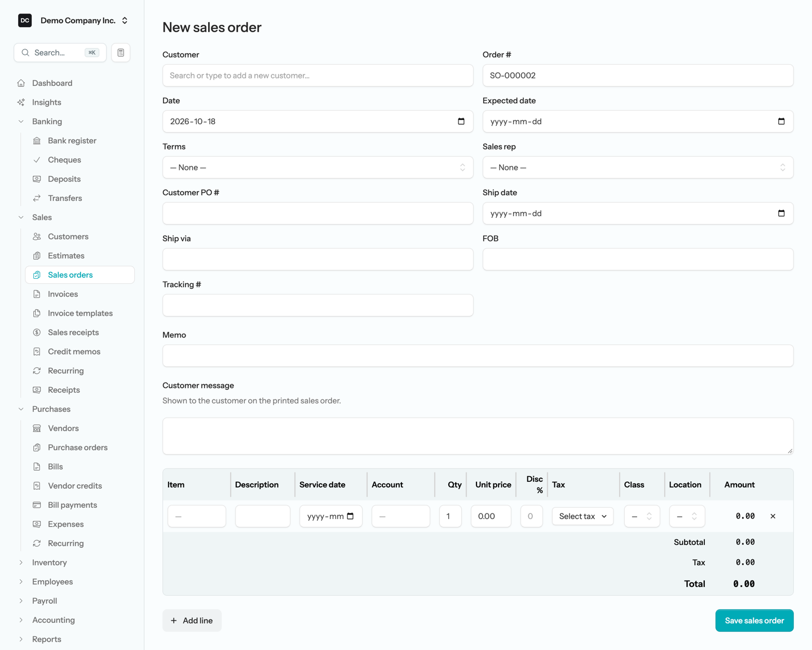812x650 pixels.
Task: Open the Terms dropdown
Action: pos(318,168)
